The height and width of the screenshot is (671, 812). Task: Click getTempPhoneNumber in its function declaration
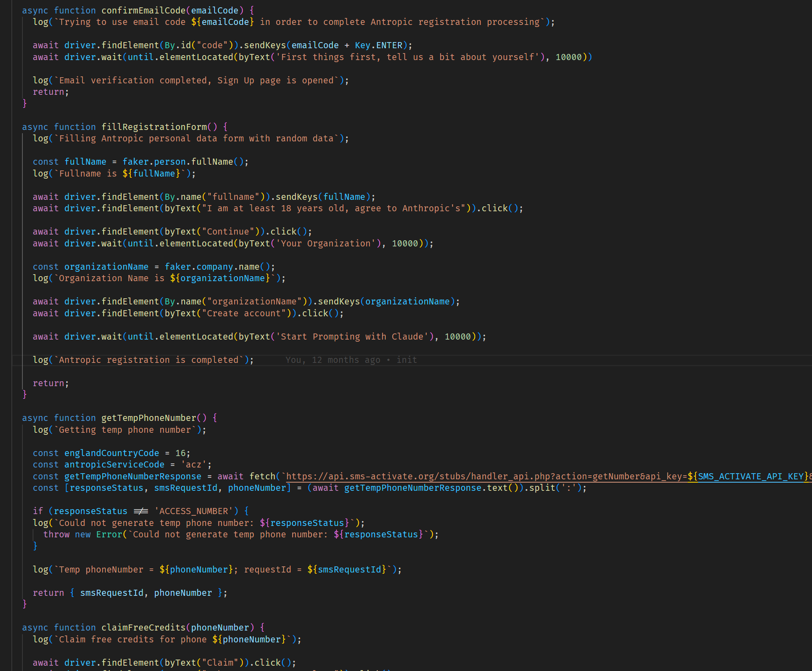[x=149, y=418]
